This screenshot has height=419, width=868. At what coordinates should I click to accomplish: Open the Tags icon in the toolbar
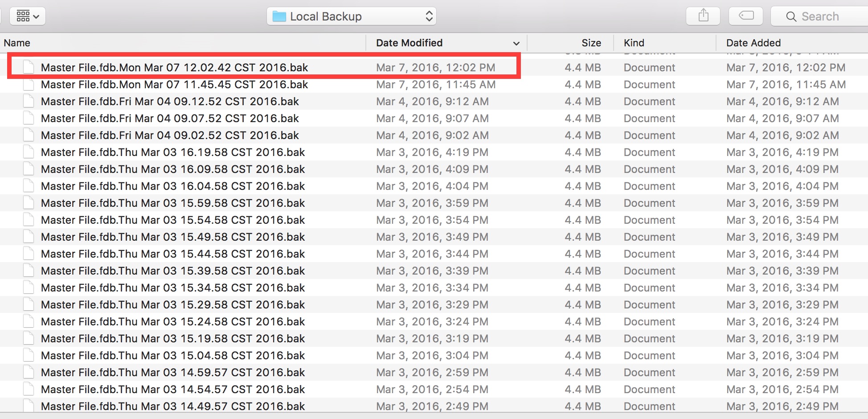(x=745, y=15)
